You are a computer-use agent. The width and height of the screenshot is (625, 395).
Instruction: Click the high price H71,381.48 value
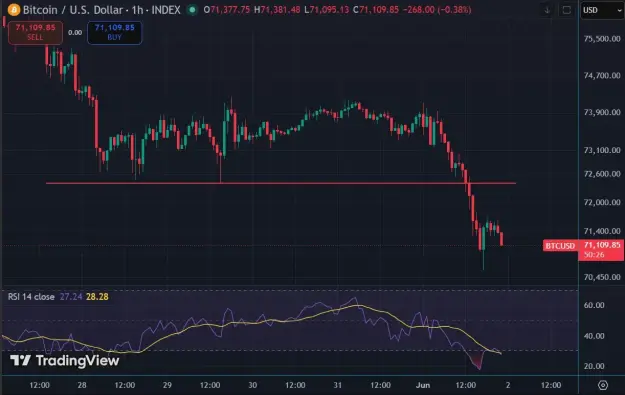277,10
